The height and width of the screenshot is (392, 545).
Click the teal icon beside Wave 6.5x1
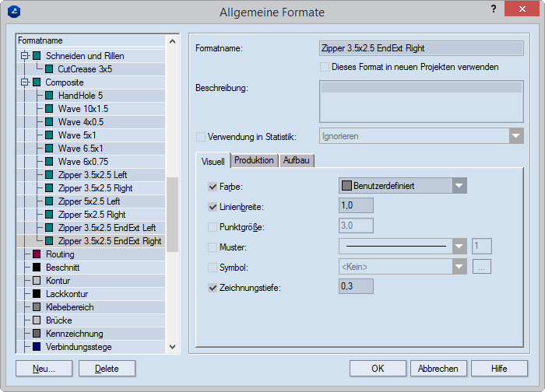[x=49, y=149]
